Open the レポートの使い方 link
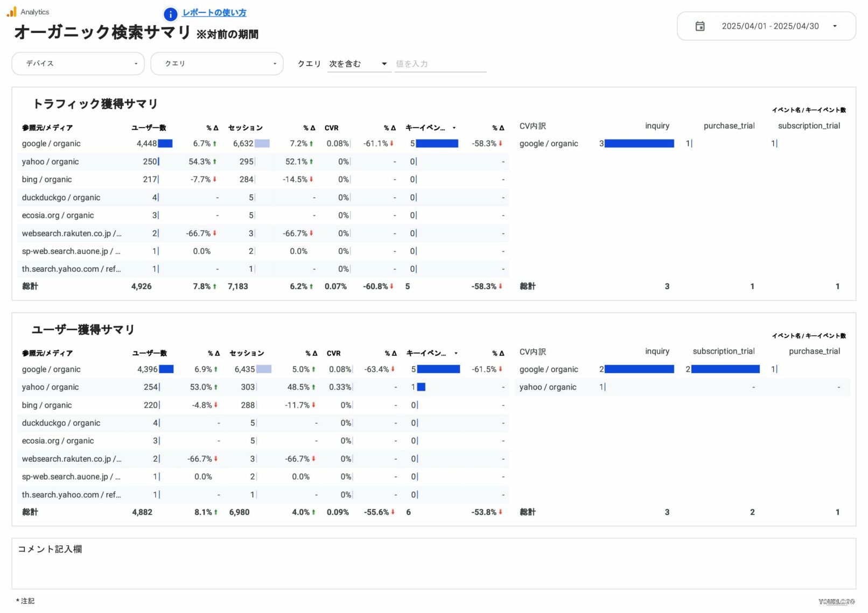This screenshot has width=868, height=613. tap(214, 12)
